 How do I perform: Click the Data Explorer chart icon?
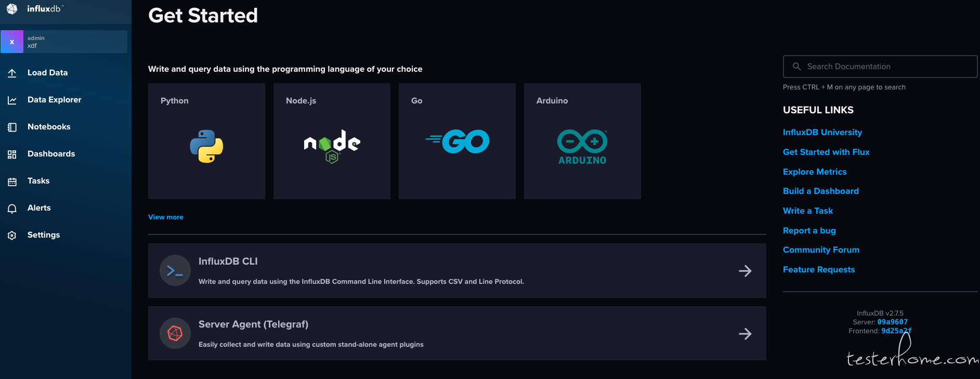12,100
